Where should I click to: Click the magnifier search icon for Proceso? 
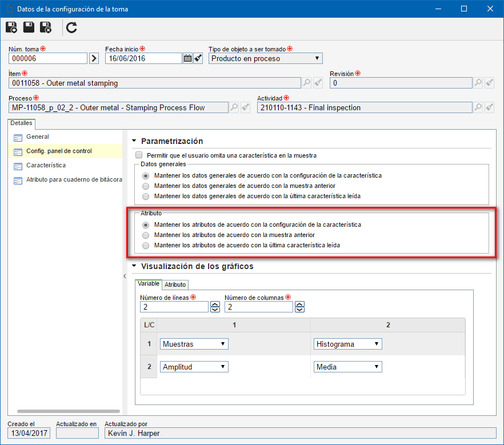[x=234, y=107]
